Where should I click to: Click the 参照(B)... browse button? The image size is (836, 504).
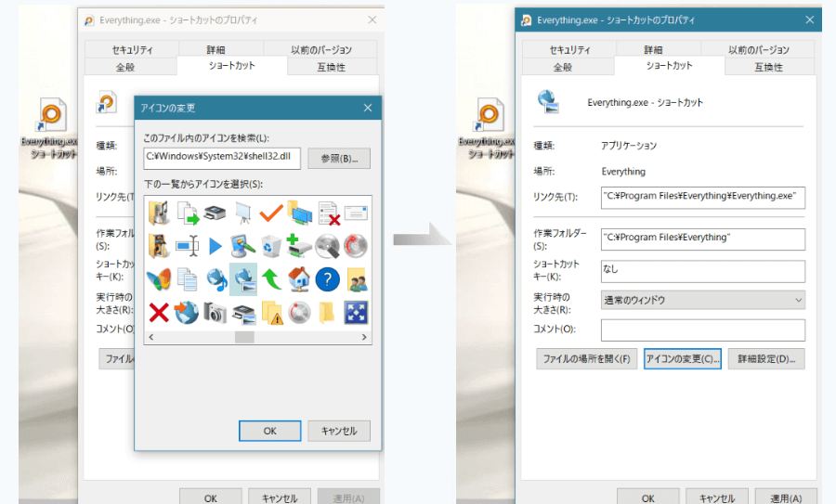tap(339, 158)
